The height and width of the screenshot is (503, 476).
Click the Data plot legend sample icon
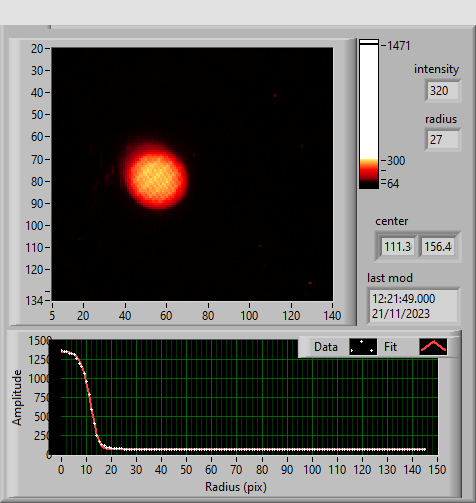[363, 347]
